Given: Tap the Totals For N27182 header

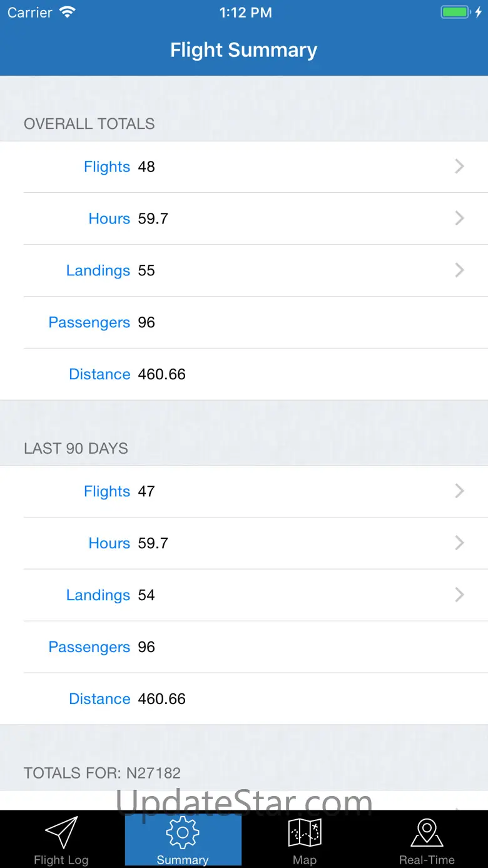Looking at the screenshot, I should coord(102,773).
